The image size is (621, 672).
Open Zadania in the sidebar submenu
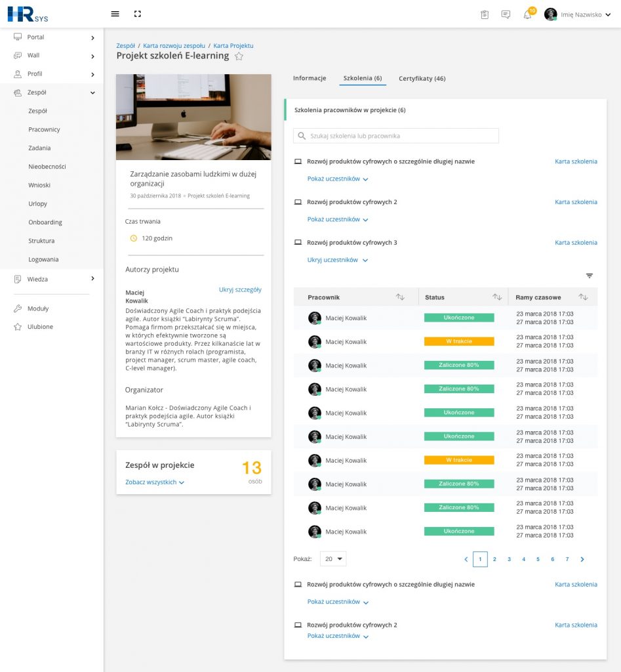(39, 148)
